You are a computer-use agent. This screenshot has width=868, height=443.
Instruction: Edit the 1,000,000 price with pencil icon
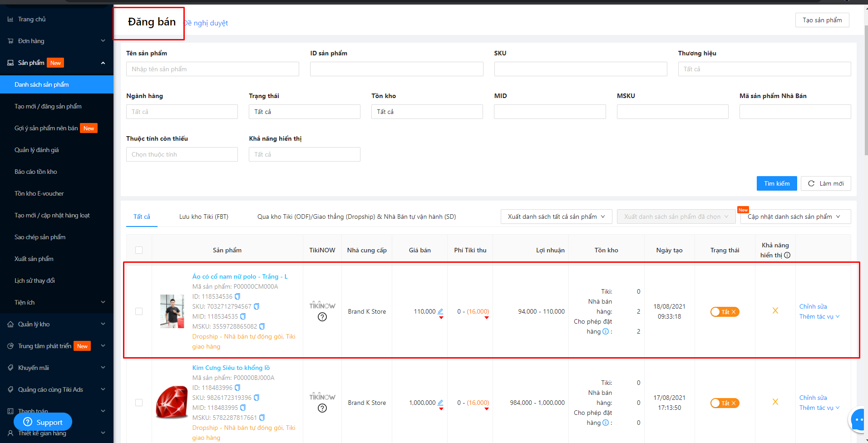(440, 403)
